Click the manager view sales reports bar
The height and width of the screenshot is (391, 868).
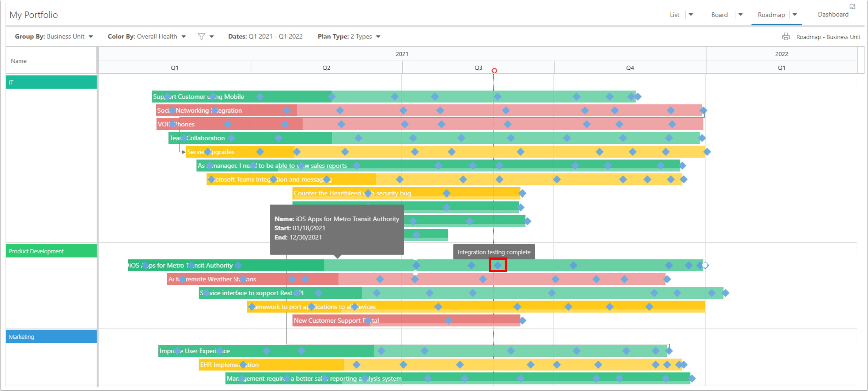[438, 166]
